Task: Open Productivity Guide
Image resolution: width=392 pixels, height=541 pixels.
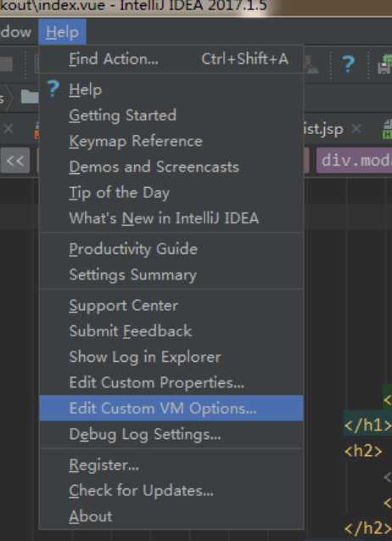Action: [x=171, y=249]
